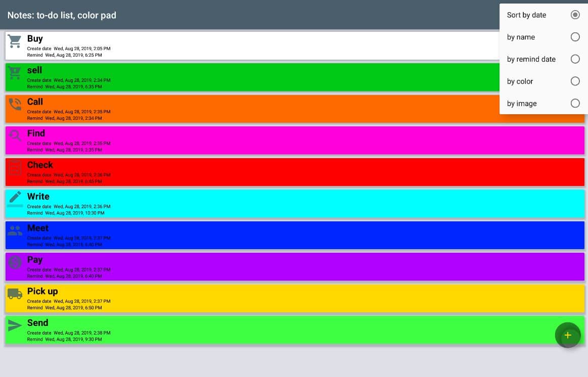Click the clipboard icon on Check note
The width and height of the screenshot is (588, 377).
click(x=15, y=167)
